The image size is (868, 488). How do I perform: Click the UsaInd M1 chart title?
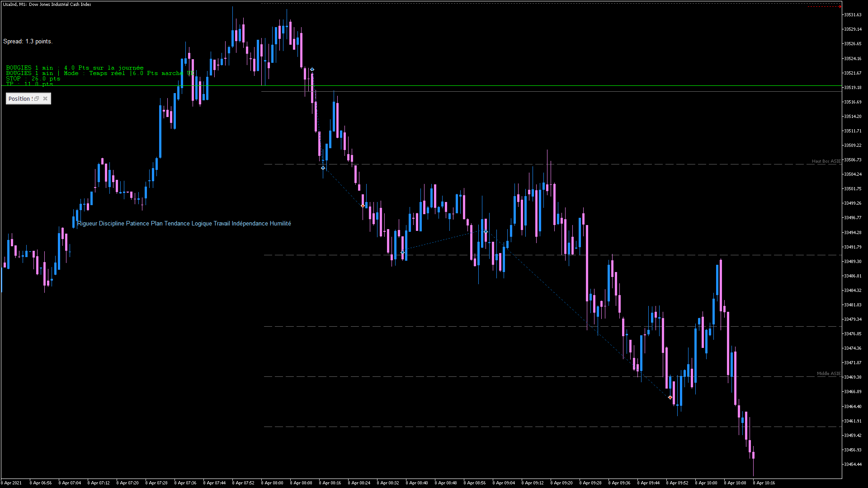point(47,5)
